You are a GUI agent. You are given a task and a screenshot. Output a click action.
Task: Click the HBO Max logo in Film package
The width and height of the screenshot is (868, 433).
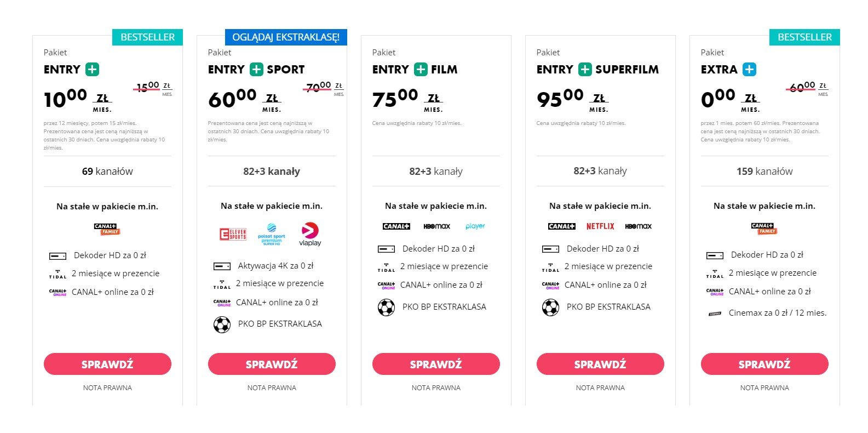(436, 226)
